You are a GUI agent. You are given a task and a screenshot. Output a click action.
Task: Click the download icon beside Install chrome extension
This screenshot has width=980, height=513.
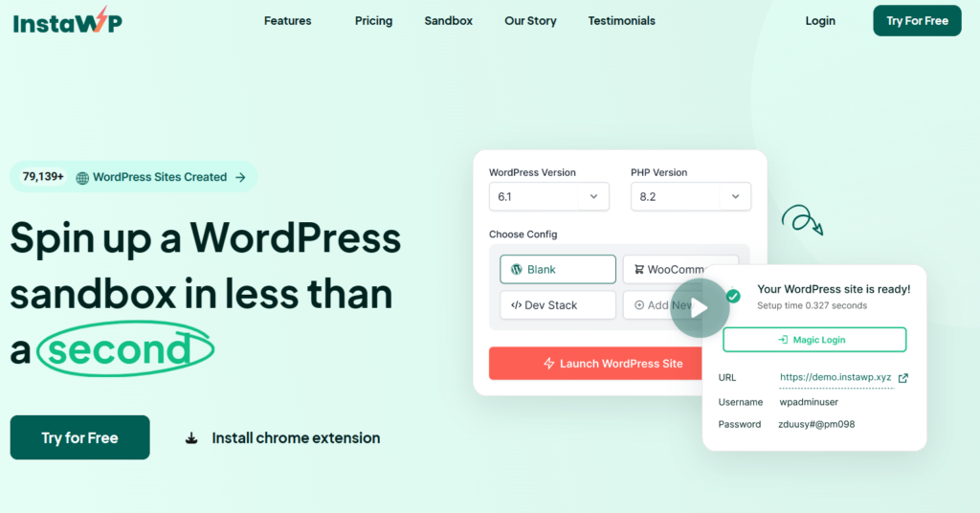point(191,438)
